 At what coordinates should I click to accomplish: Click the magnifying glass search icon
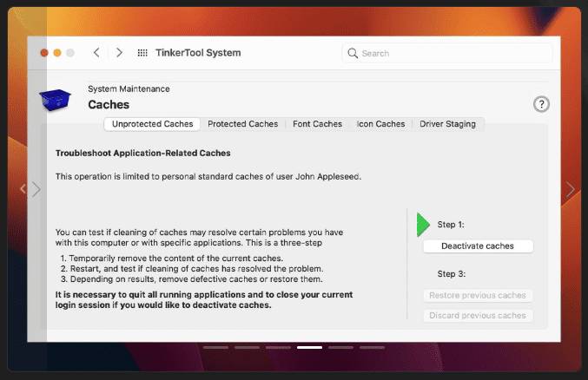(x=353, y=53)
